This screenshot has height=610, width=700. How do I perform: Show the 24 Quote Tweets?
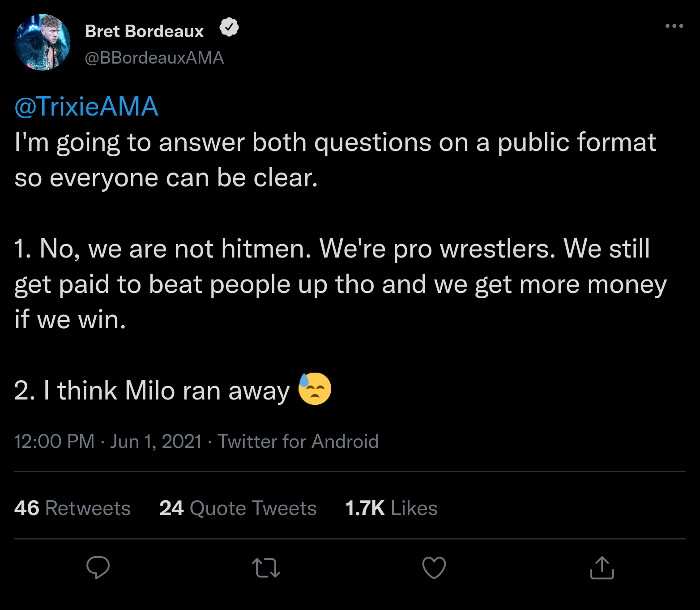[238, 508]
